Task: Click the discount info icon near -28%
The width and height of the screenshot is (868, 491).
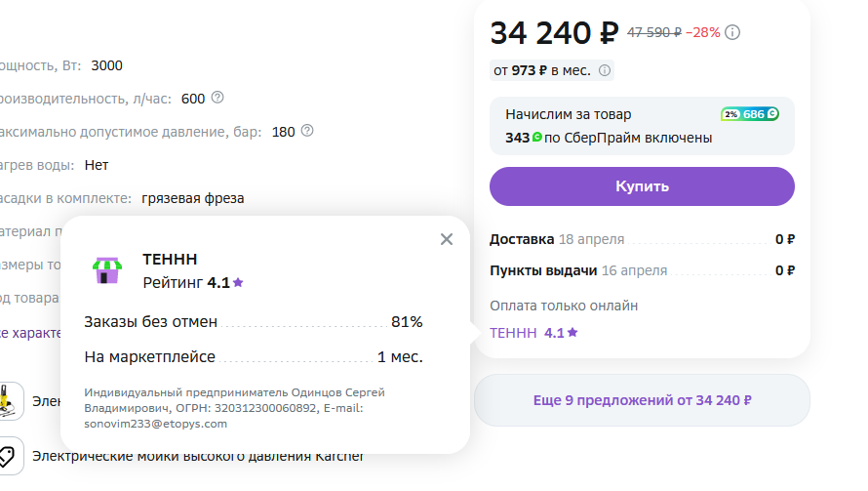Action: [732, 32]
